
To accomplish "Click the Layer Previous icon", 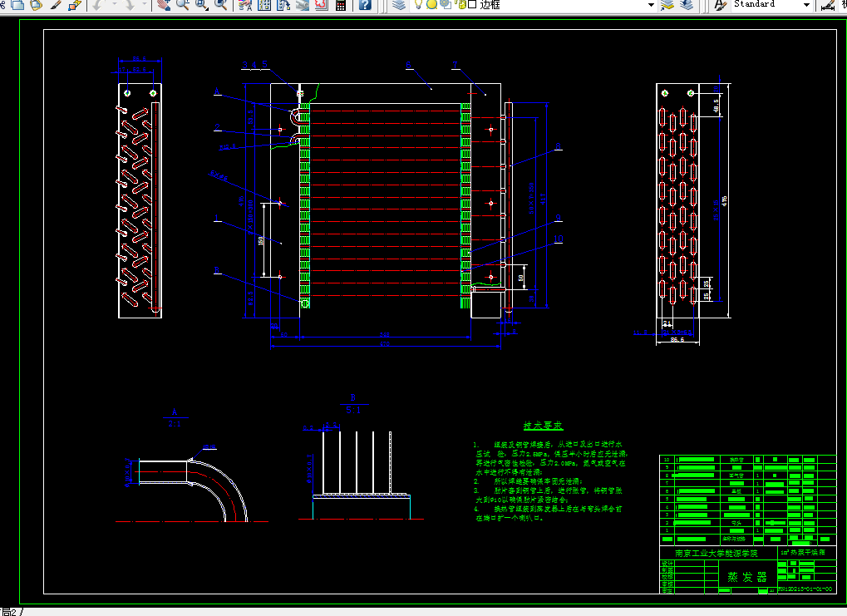I will tap(686, 5).
